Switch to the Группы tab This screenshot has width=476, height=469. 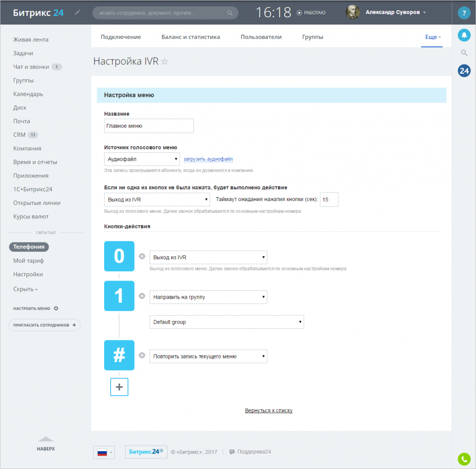(x=313, y=37)
